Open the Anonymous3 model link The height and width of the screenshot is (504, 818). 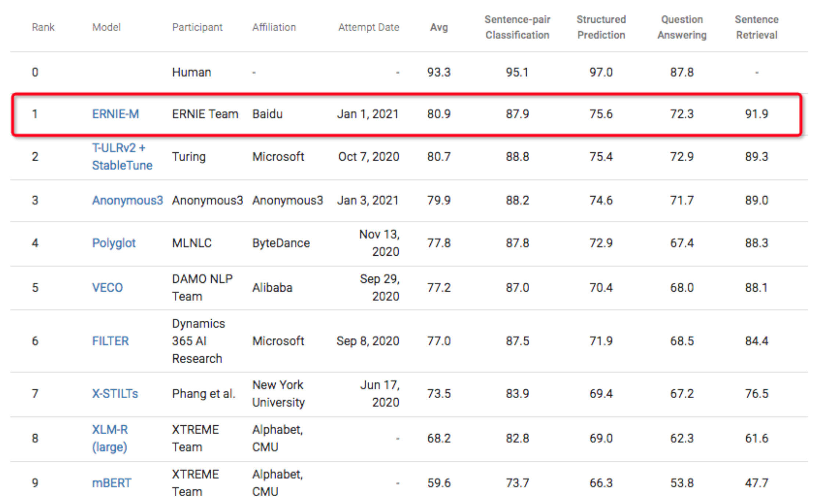click(x=127, y=200)
